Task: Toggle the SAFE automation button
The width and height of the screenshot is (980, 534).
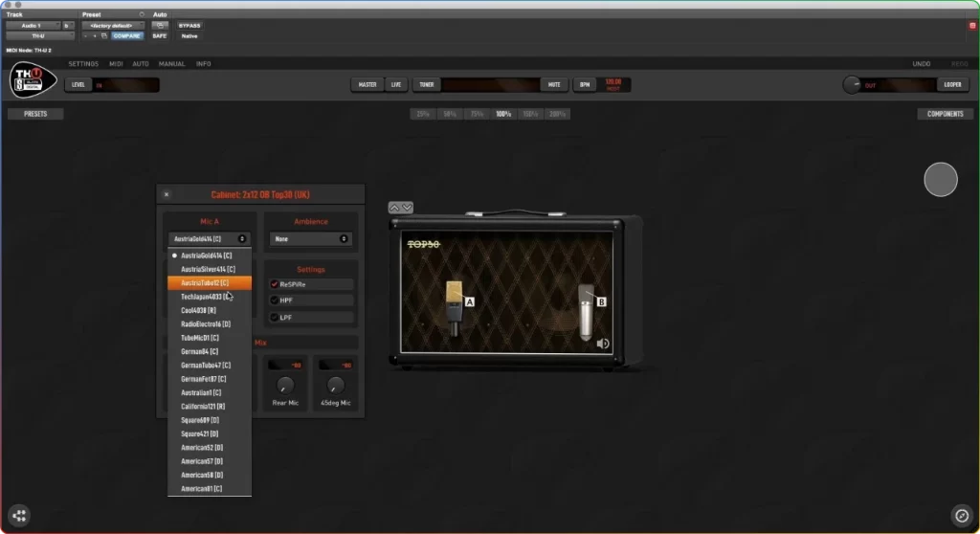Action: click(x=160, y=36)
